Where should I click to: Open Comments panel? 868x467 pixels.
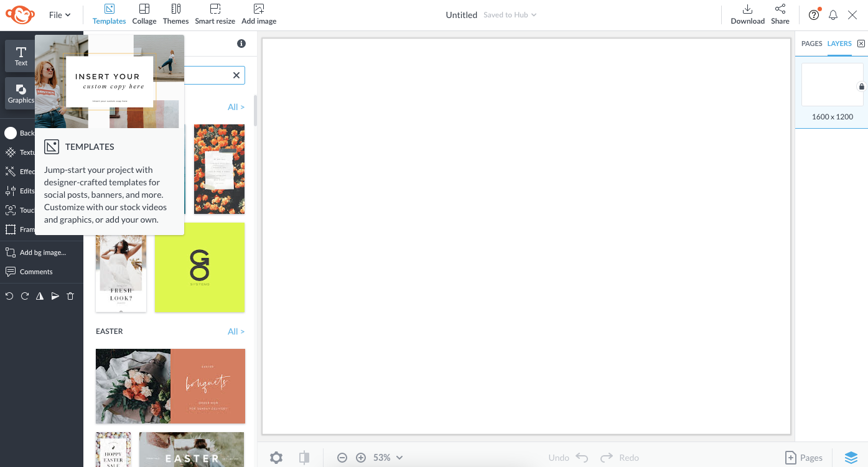(x=29, y=272)
